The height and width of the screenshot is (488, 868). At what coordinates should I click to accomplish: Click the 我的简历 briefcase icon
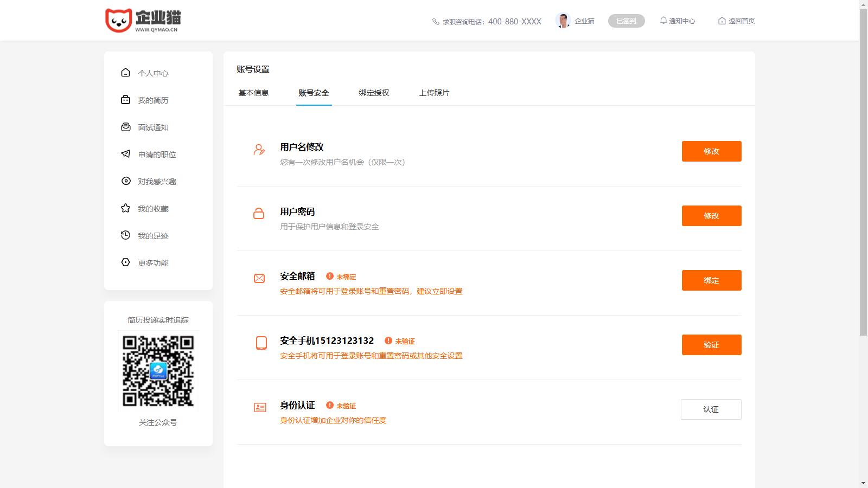point(126,100)
